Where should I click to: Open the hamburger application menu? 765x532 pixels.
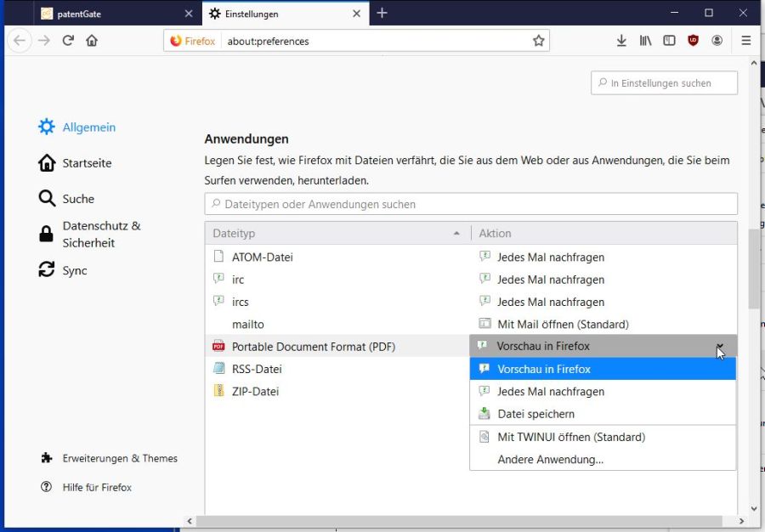point(745,41)
